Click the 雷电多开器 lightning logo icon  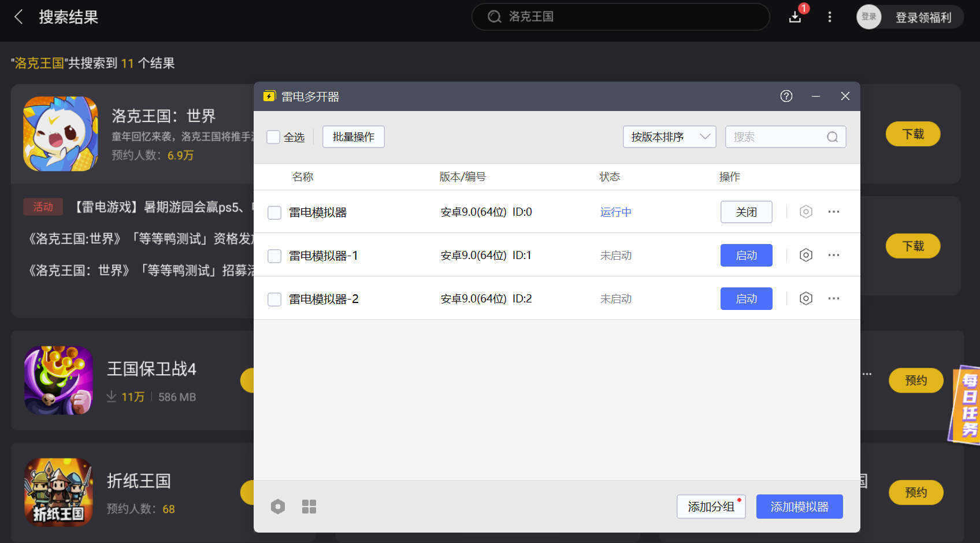(269, 96)
